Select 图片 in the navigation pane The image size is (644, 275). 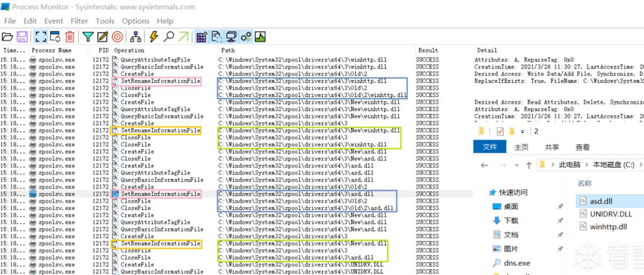click(x=511, y=249)
